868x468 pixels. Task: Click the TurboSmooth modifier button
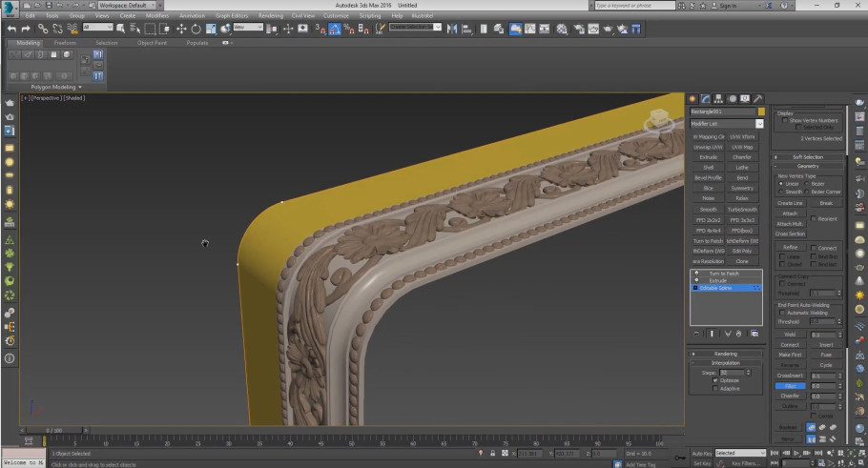pyautogui.click(x=742, y=210)
